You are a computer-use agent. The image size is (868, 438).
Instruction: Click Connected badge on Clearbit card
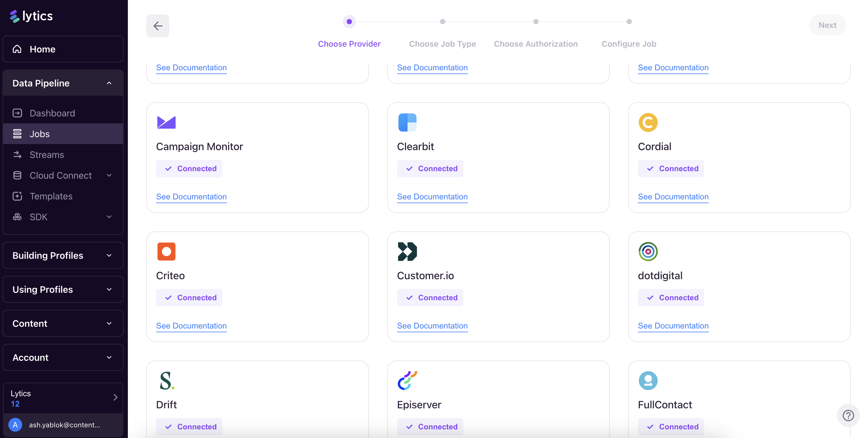(x=430, y=168)
